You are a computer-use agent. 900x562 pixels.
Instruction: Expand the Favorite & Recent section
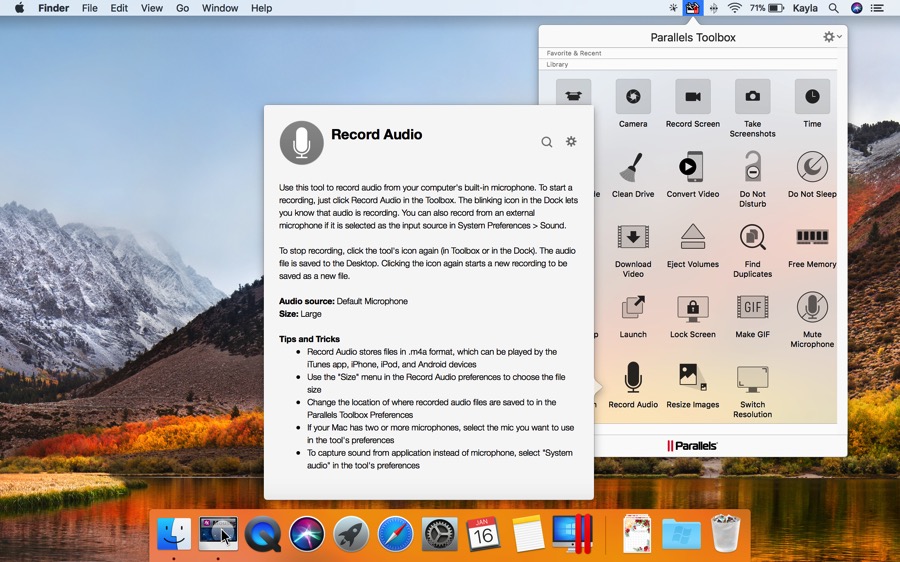click(574, 53)
